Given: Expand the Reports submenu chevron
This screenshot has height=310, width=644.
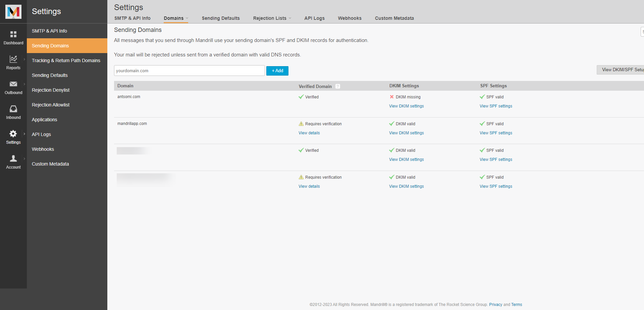Looking at the screenshot, I should coord(24,59).
